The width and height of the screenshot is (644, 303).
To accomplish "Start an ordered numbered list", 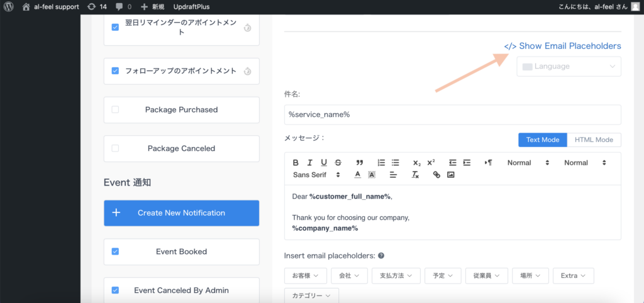I will tap(381, 163).
